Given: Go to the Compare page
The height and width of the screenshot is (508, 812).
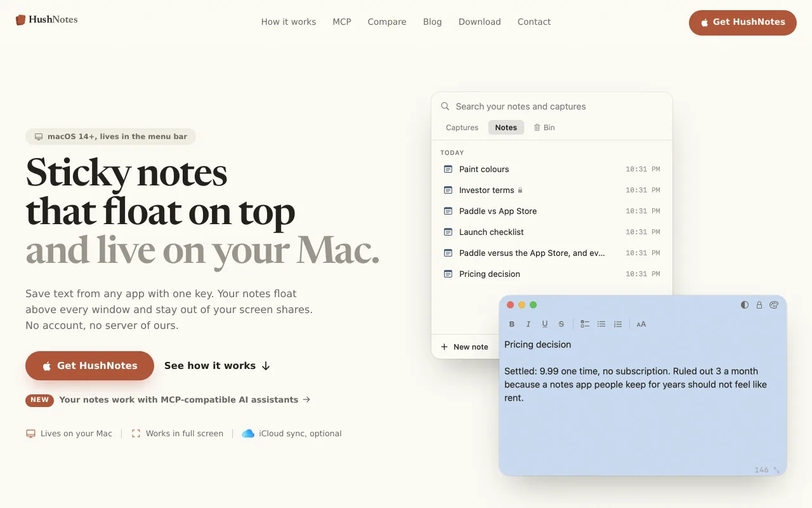Looking at the screenshot, I should [x=387, y=22].
